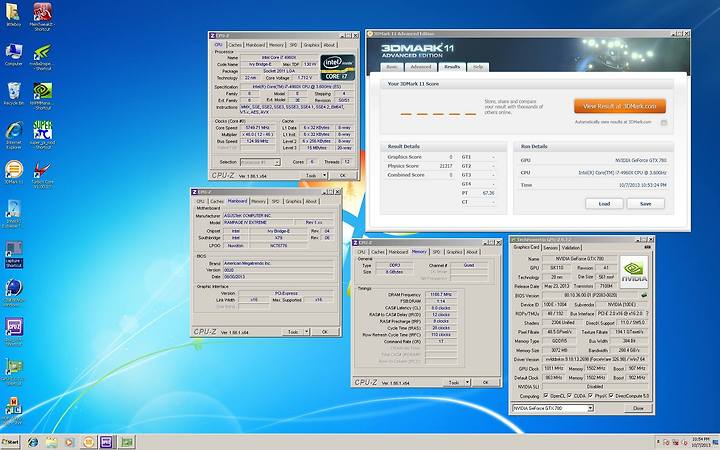Viewport: 720px width, 450px height.
Task: Expand Tools dropdown arrow in CPU-Z CPU window
Action: click(x=325, y=175)
